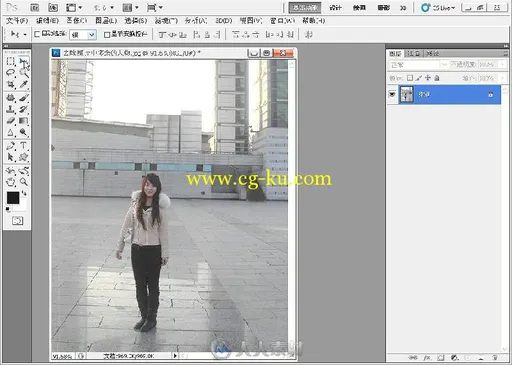Switch to the 绘画 workspace
Screen dimensions: 512x365
359,8
